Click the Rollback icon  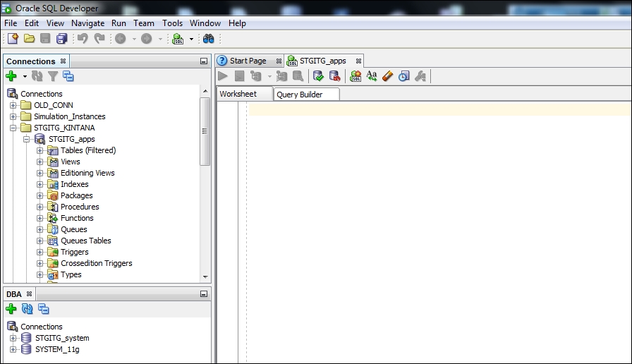click(334, 75)
